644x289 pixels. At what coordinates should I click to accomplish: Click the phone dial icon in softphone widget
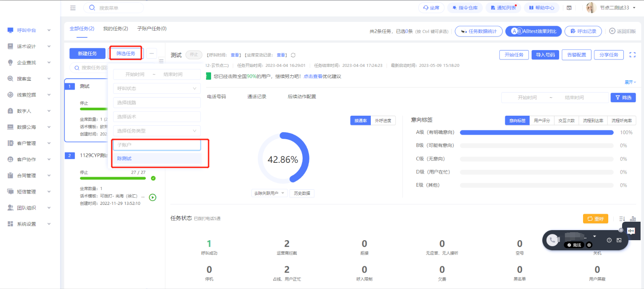point(552,240)
